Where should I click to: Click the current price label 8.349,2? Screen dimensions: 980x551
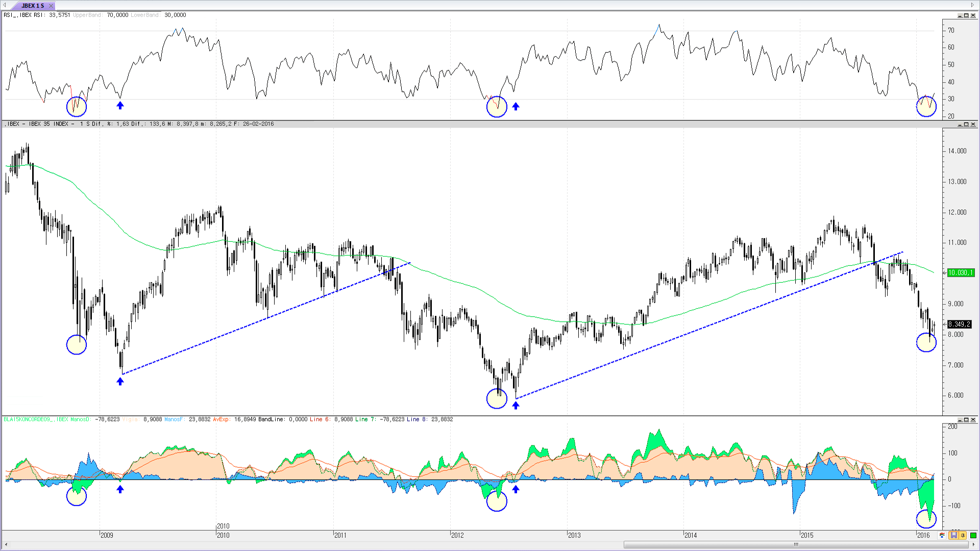click(x=960, y=324)
